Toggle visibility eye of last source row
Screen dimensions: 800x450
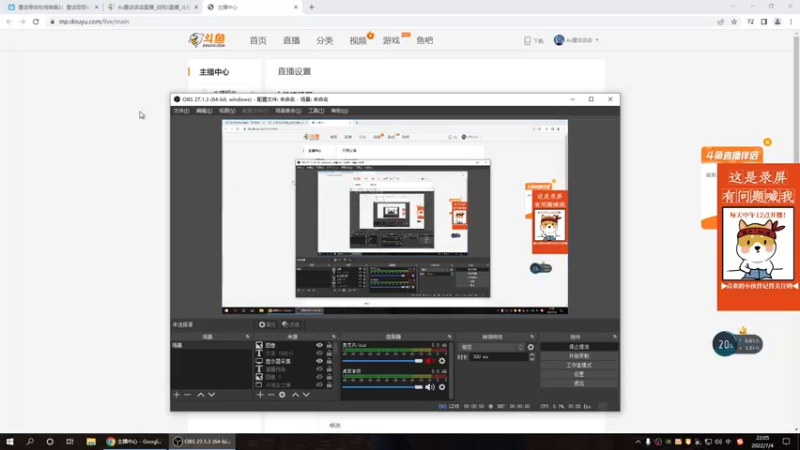pyautogui.click(x=319, y=385)
